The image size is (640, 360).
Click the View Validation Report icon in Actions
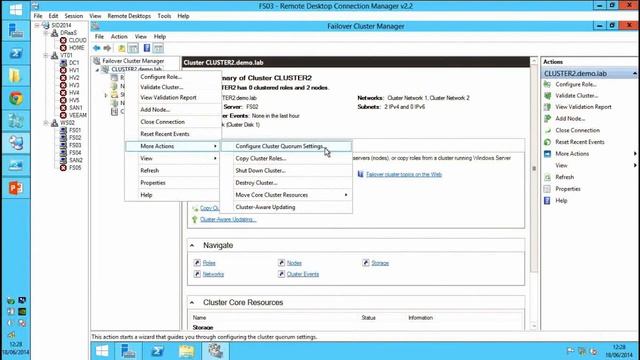click(547, 107)
